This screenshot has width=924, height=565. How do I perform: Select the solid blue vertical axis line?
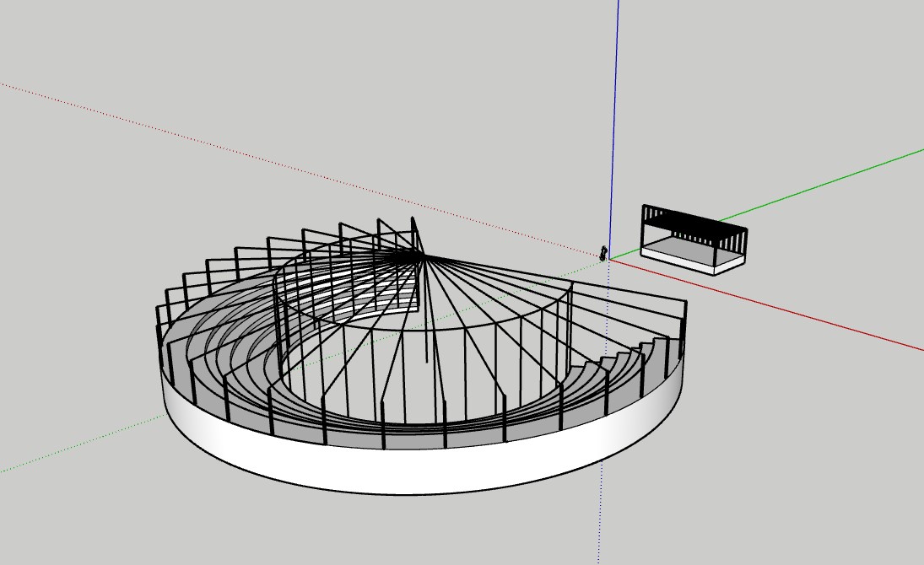[615, 126]
